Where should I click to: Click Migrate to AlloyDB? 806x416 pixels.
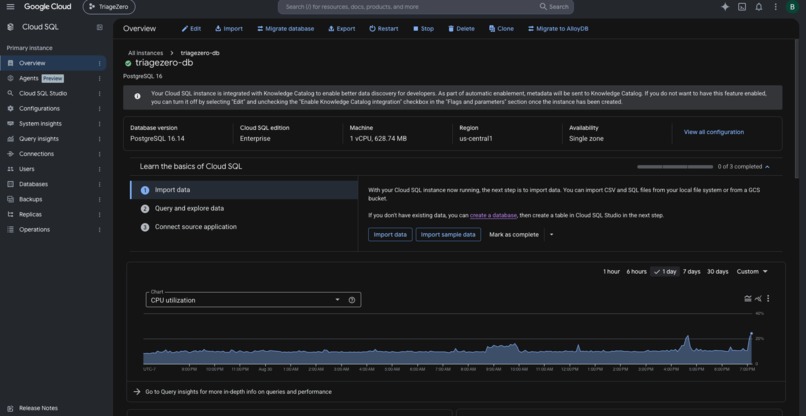[558, 29]
